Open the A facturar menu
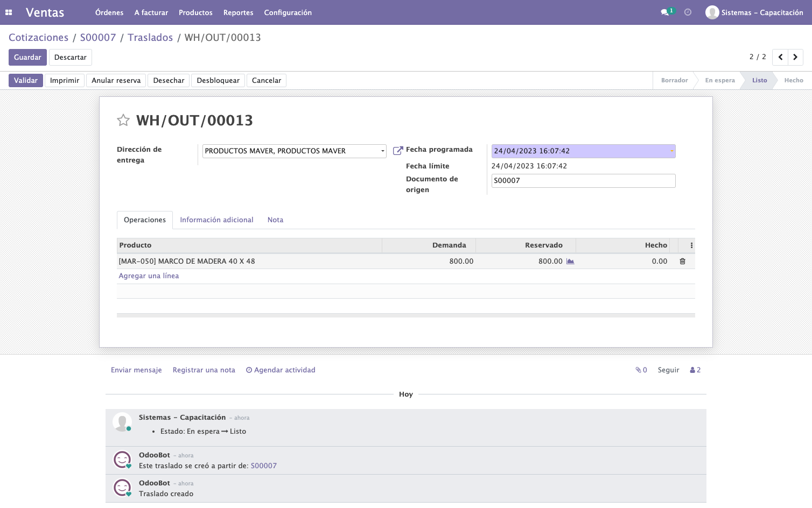Viewport: 812px width, 508px height. 151,12
